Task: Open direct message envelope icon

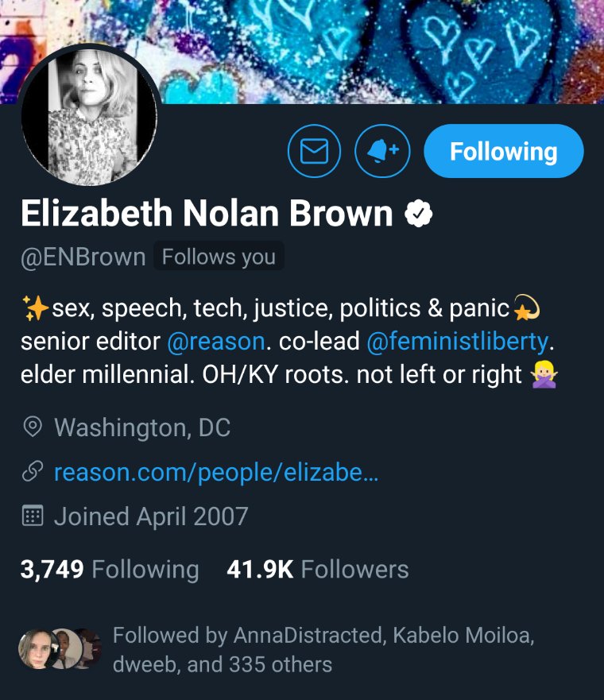Action: 314,151
